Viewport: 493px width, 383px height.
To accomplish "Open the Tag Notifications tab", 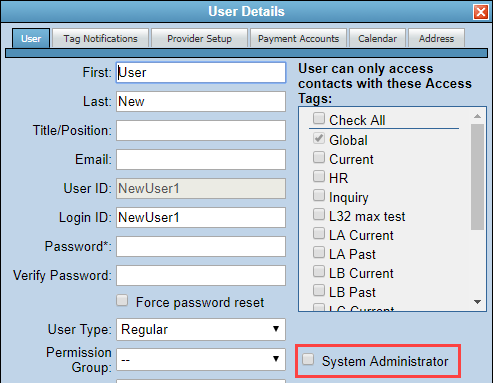I will [100, 39].
